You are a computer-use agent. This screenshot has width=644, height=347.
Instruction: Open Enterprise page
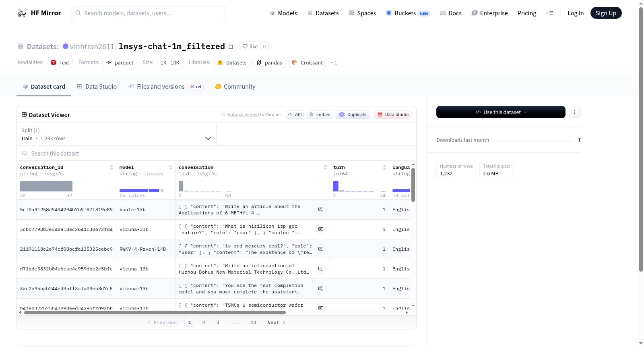click(x=489, y=13)
